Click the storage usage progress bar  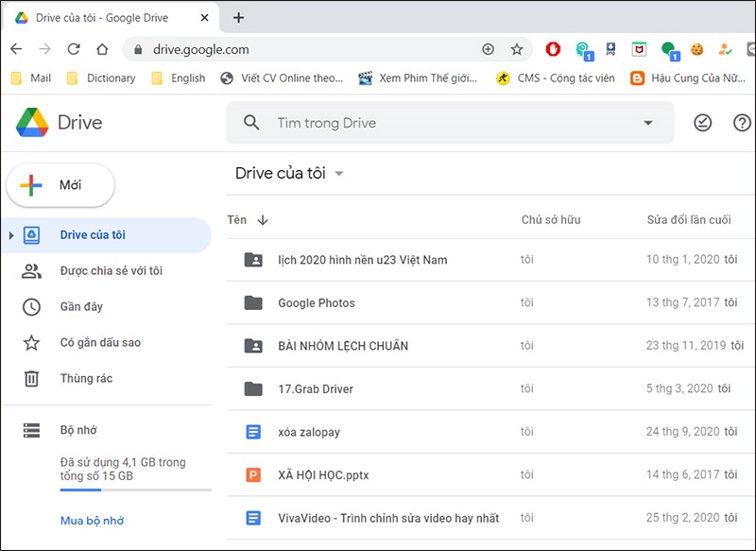135,488
